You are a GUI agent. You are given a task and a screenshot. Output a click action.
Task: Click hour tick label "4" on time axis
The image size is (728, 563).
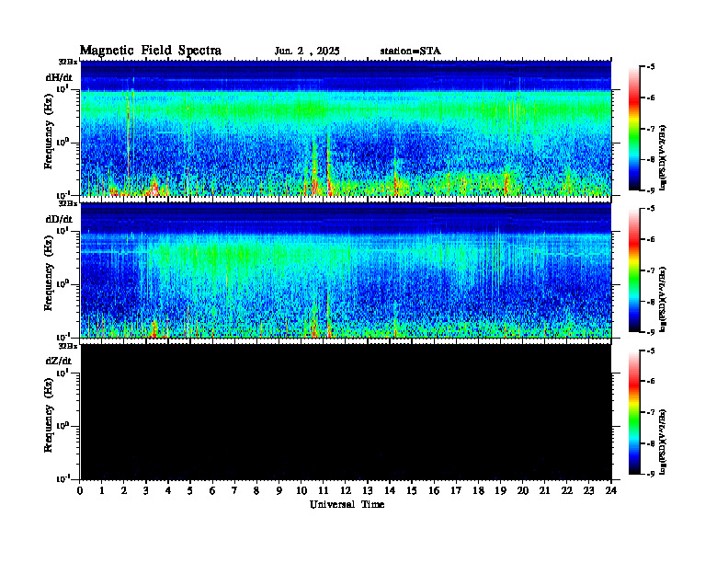pos(168,491)
